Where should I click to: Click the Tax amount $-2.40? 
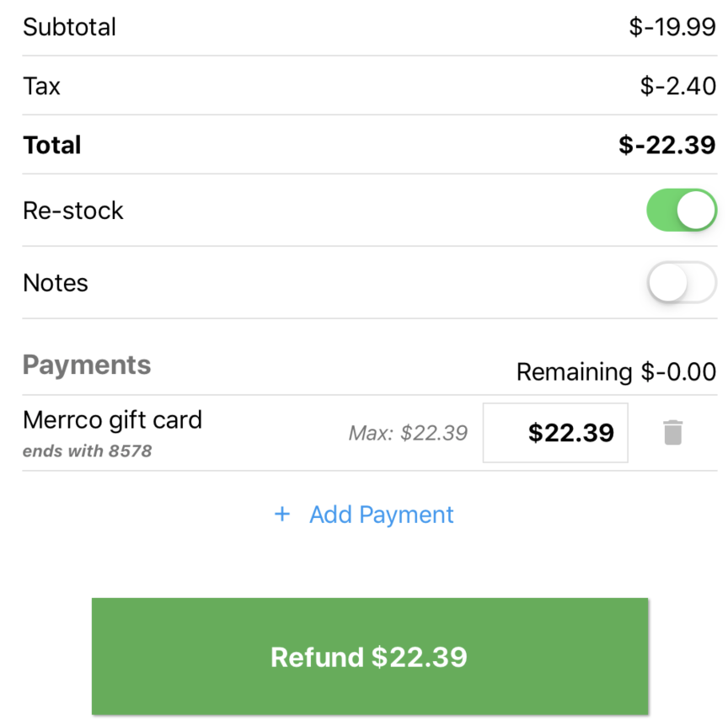pos(678,86)
